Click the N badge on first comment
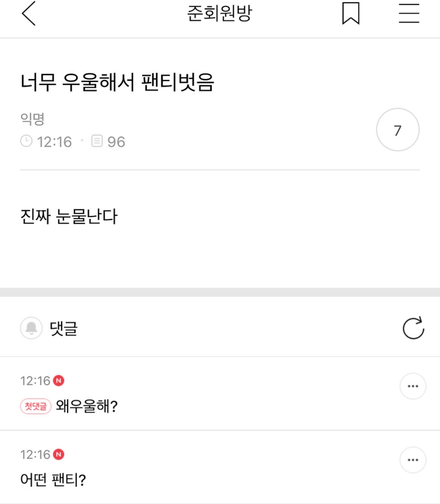This screenshot has width=440, height=504. [x=59, y=381]
